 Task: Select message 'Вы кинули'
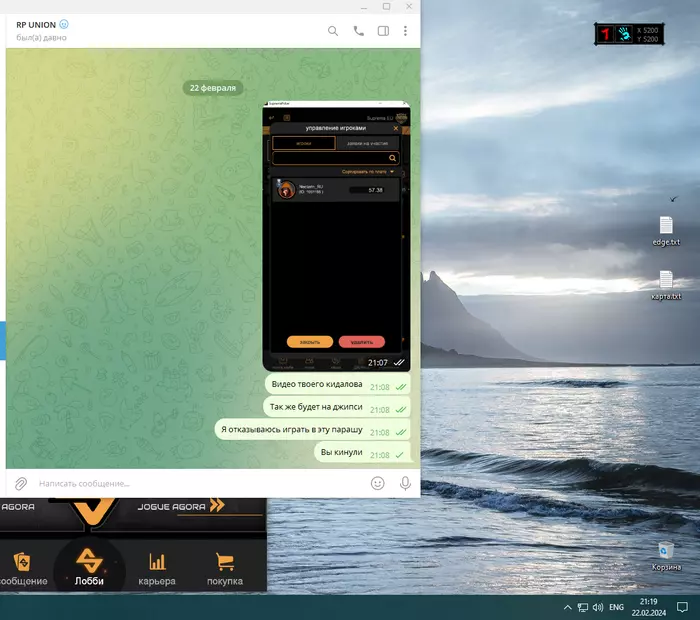point(362,452)
